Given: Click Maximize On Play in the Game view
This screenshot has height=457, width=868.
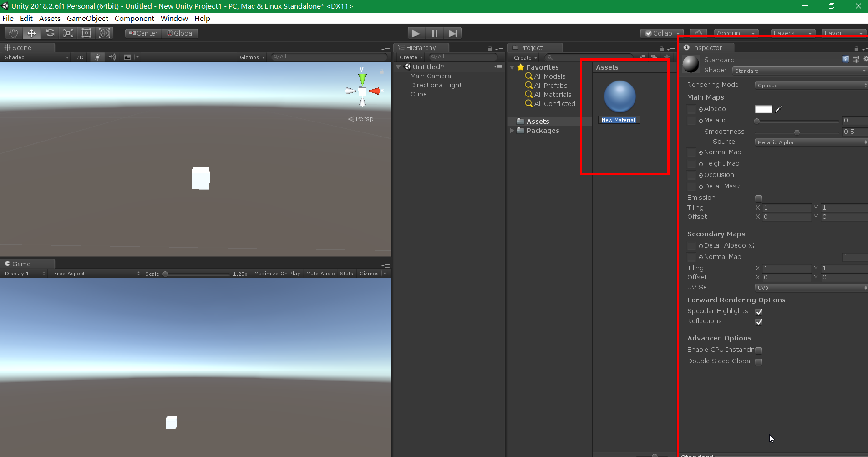Looking at the screenshot, I should [x=277, y=273].
